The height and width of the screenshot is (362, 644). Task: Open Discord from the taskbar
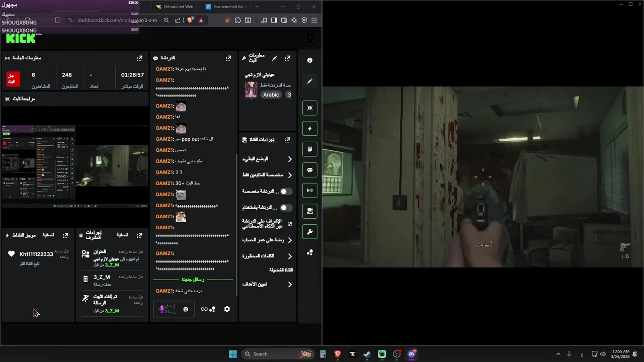(412, 354)
